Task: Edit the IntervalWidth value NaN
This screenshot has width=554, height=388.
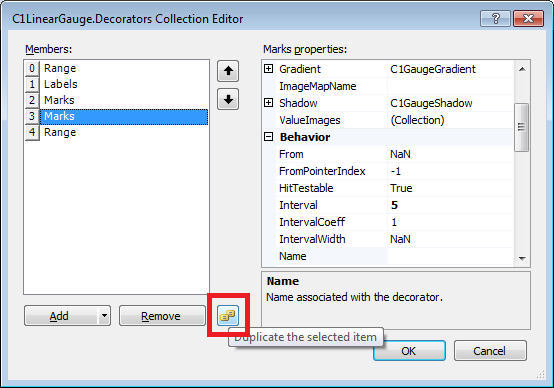Action: (450, 239)
